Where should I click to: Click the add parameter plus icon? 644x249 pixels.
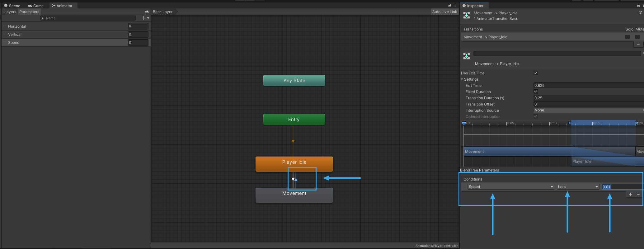pos(144,18)
